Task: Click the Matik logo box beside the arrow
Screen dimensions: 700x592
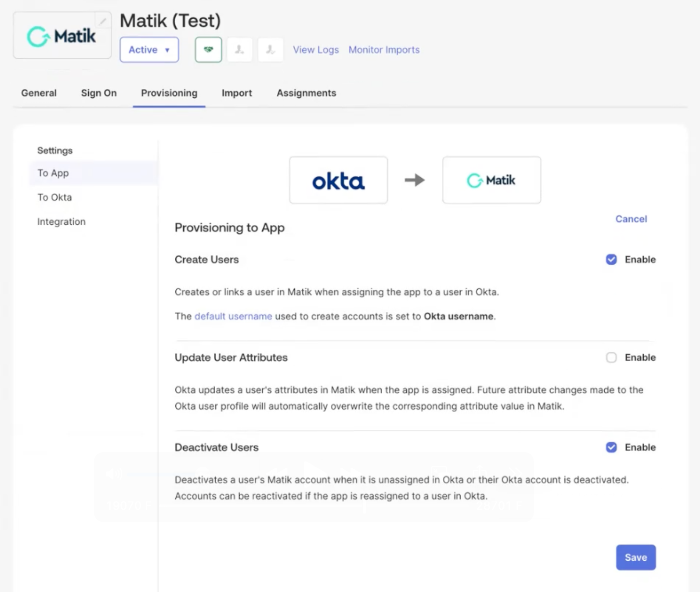Action: point(491,180)
